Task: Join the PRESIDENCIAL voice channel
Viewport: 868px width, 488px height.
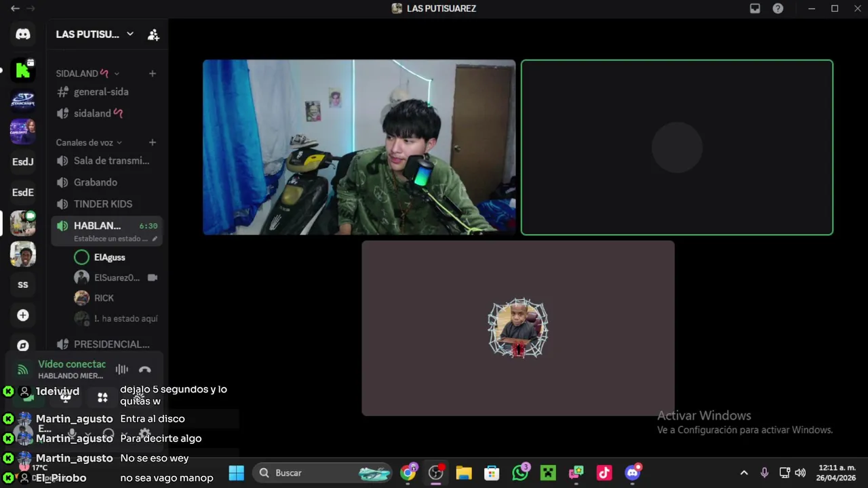Action: (x=106, y=344)
